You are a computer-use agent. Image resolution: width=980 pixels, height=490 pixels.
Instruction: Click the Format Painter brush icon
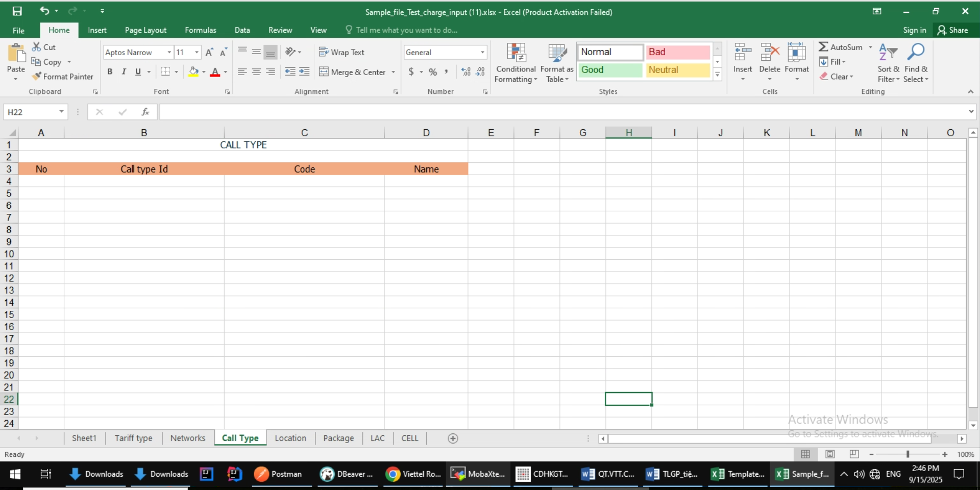coord(37,77)
